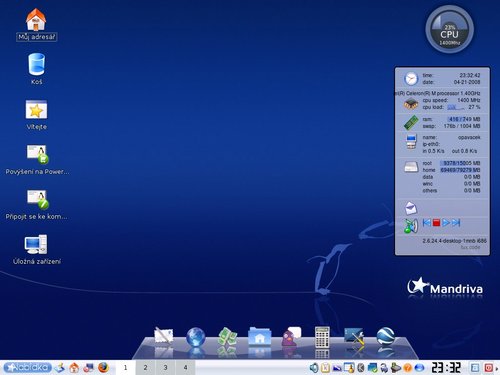Switch to virtual desktop 3
Viewport: 500px width, 375px height.
(165, 368)
